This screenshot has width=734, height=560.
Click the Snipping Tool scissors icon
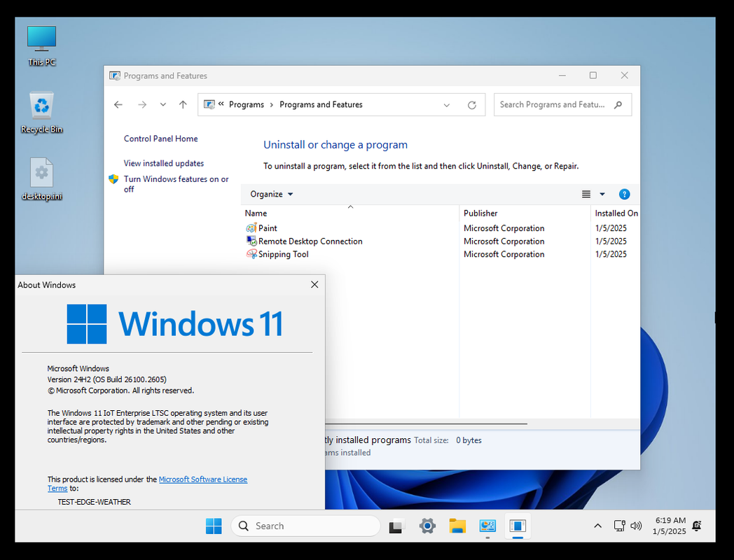click(x=251, y=254)
